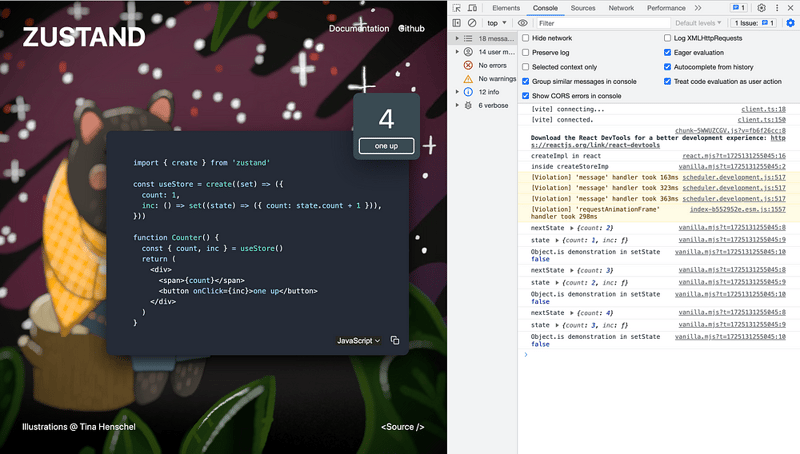Screen dimensions: 800x454
Task: Open the top context dropdown
Action: click(x=496, y=23)
